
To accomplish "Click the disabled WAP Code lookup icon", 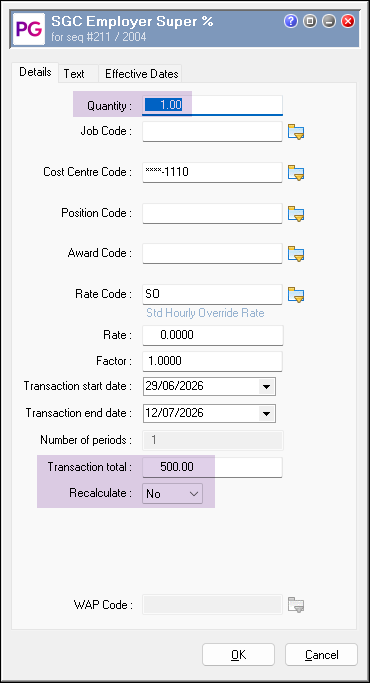I will click(x=296, y=605).
